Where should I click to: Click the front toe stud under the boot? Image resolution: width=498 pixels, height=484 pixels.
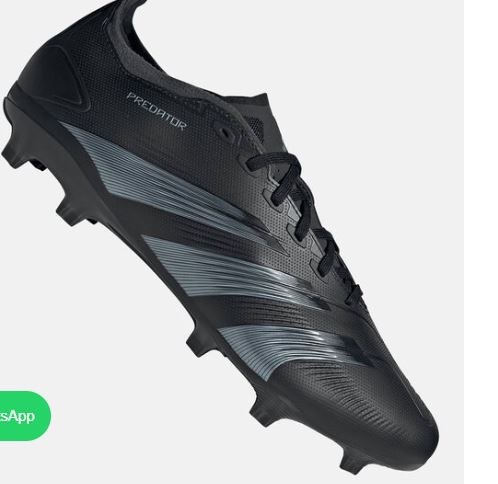click(x=353, y=462)
